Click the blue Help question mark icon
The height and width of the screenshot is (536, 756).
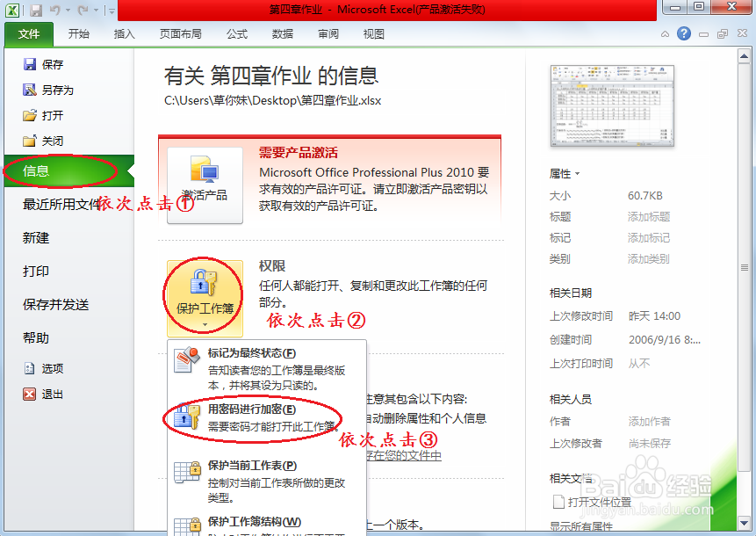[x=684, y=33]
